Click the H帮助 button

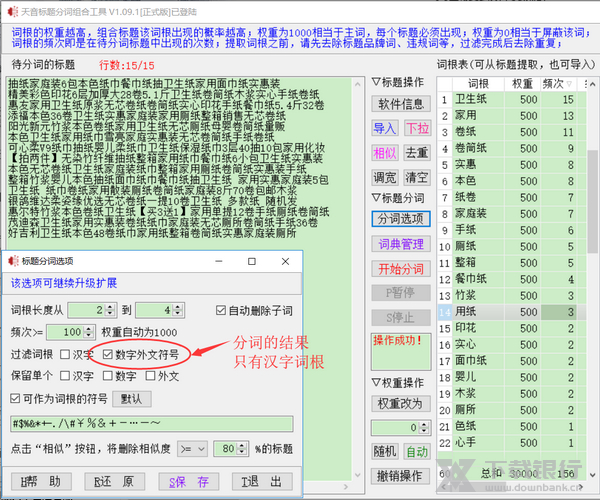[x=41, y=482]
